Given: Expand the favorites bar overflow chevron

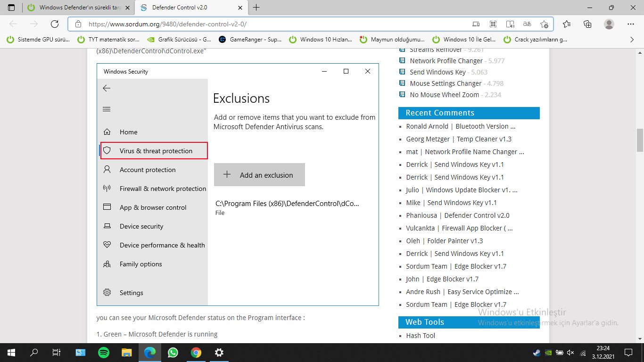Looking at the screenshot, I should tap(632, 40).
